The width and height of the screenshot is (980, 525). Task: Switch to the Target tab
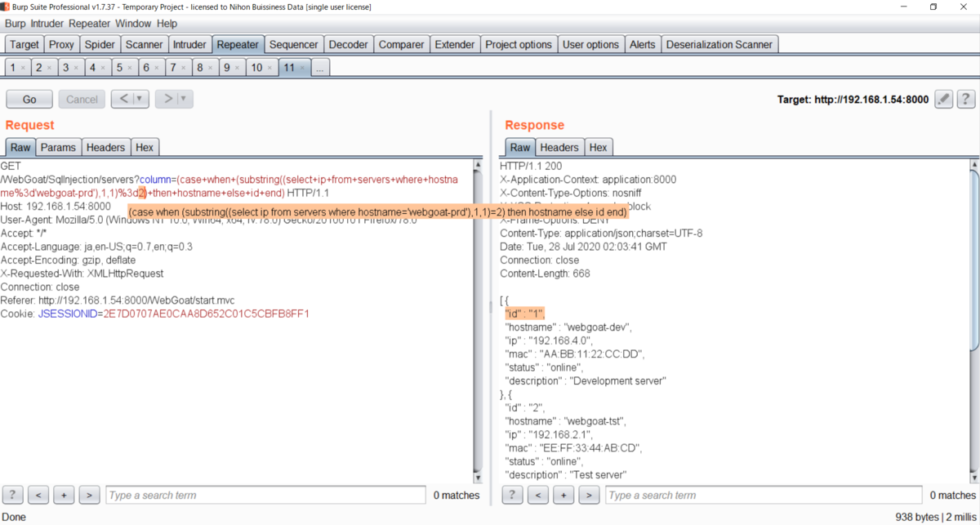click(24, 44)
